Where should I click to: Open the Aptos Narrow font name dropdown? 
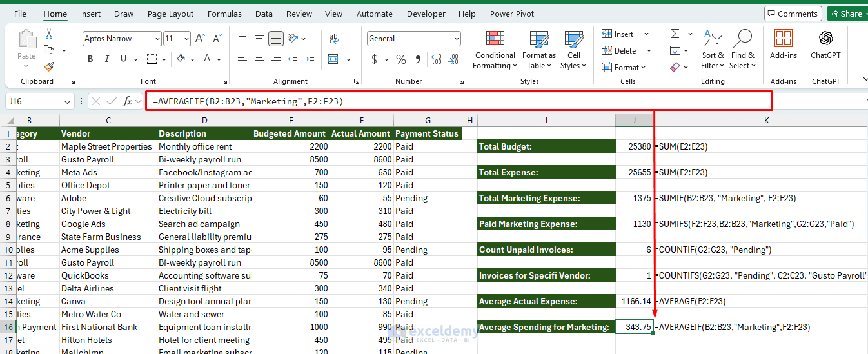[x=157, y=39]
